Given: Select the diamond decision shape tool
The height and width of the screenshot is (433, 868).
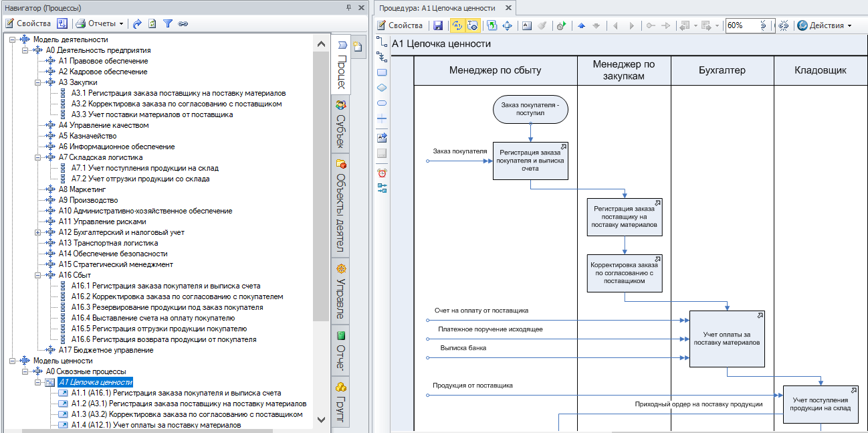Looking at the screenshot, I should coord(382,88).
